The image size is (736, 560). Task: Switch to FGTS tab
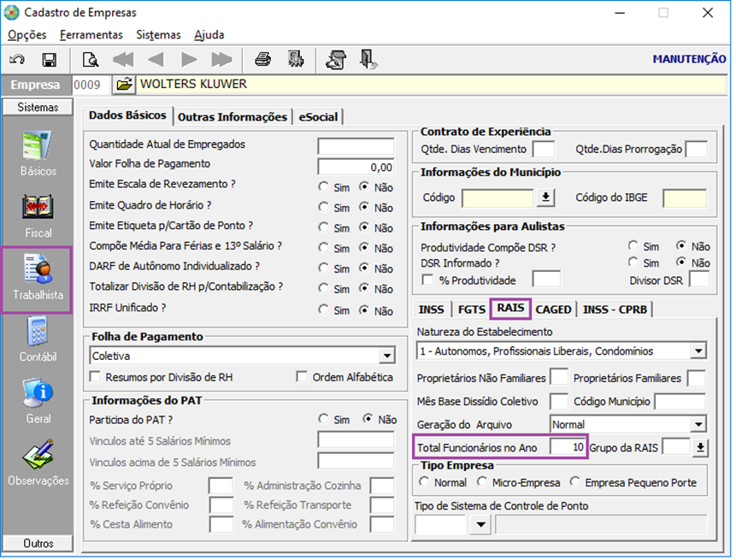point(471,309)
